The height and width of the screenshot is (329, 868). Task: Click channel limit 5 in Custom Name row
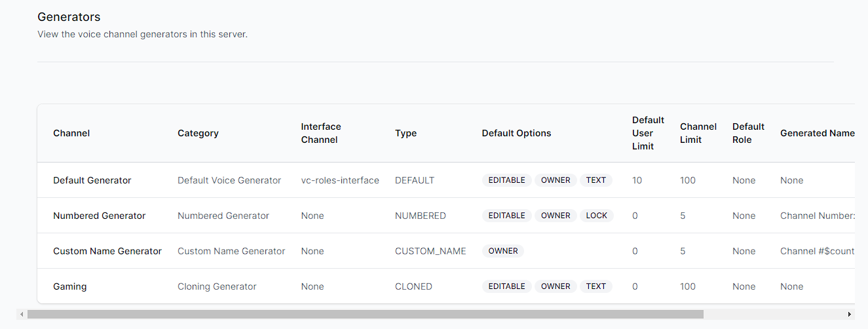[683, 251]
